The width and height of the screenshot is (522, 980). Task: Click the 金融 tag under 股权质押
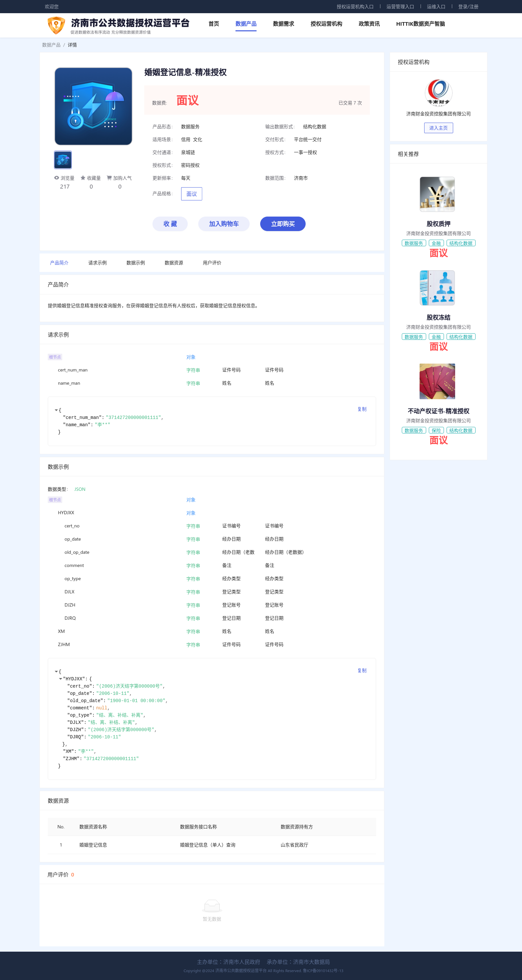tap(436, 243)
